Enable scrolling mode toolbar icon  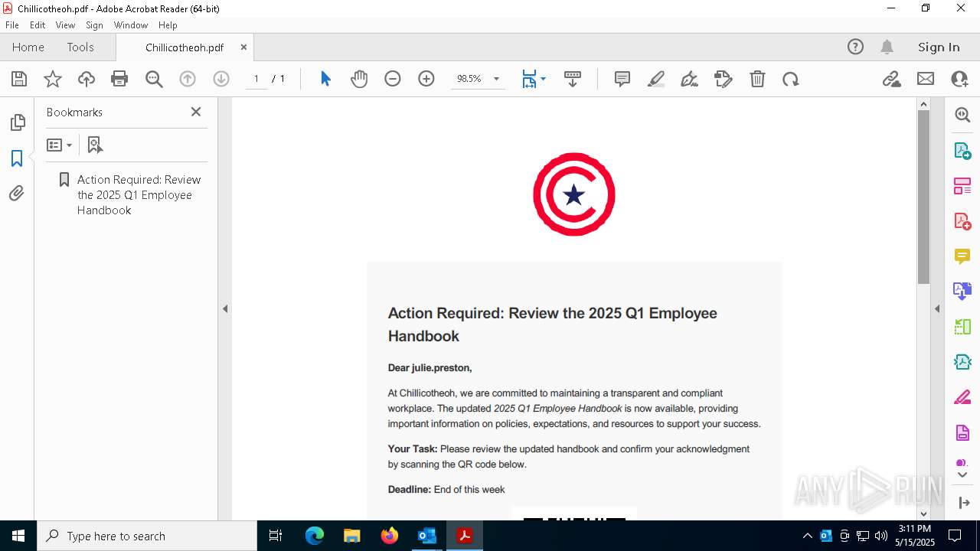point(573,79)
